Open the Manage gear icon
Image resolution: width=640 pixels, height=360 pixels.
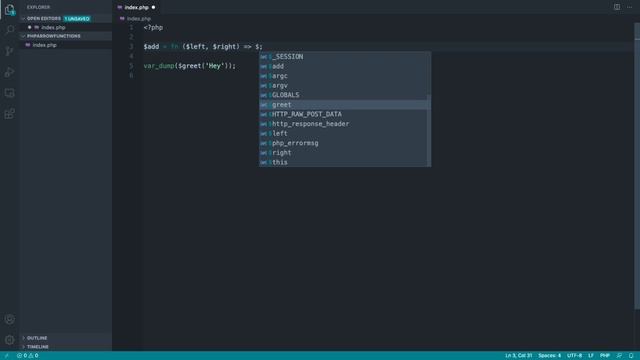(x=9, y=340)
